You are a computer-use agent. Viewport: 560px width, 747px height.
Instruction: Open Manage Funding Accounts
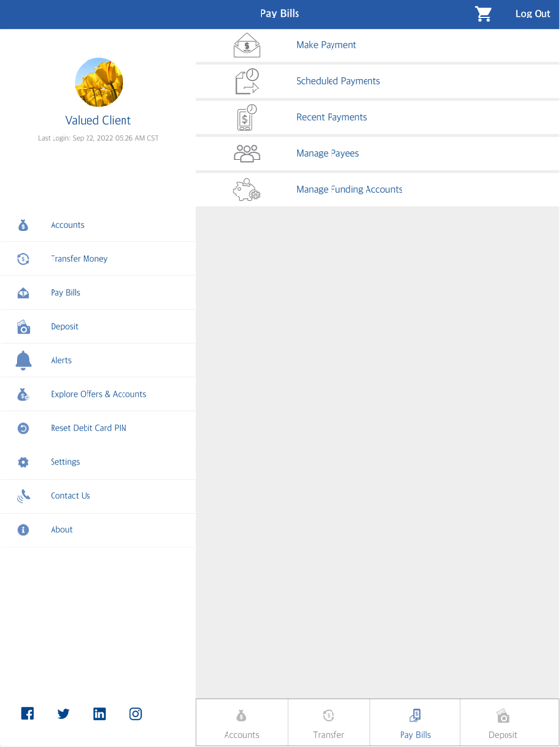coord(377,190)
